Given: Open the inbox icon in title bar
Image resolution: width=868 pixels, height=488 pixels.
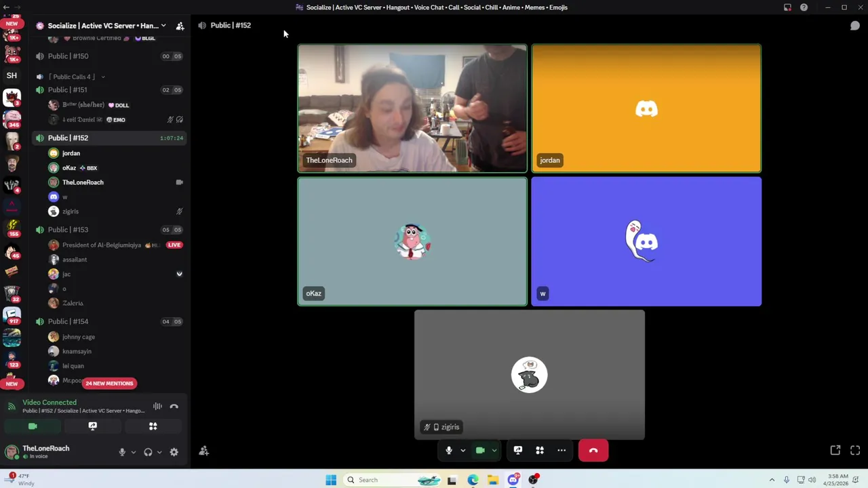Looking at the screenshot, I should [787, 7].
